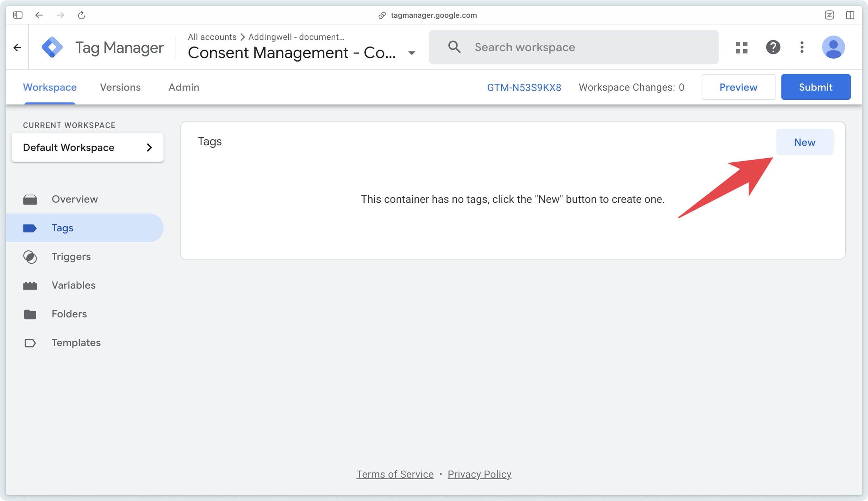Viewport: 868px width, 501px height.
Task: Open the Help question mark icon
Action: [x=773, y=47]
